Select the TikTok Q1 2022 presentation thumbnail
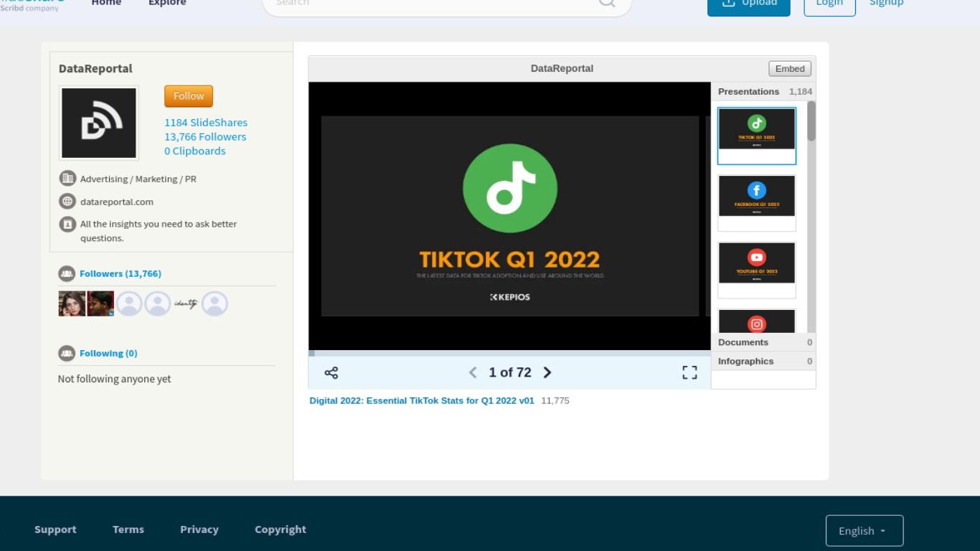Image resolution: width=980 pixels, height=551 pixels. click(x=757, y=136)
